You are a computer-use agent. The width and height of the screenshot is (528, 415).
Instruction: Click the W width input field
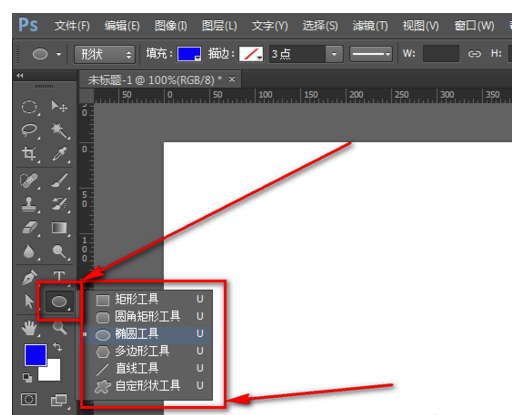[441, 54]
